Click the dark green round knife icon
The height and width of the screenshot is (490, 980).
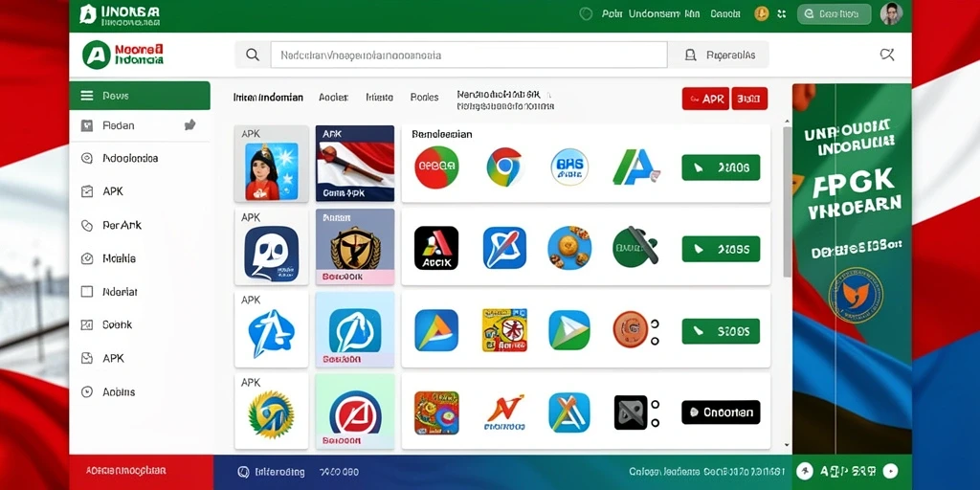[635, 246]
